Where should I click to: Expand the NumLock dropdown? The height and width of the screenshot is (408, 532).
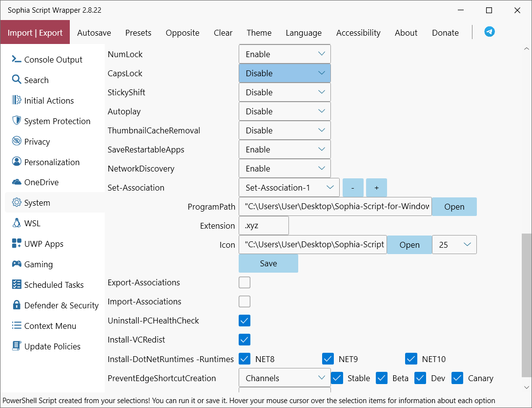tap(285, 54)
